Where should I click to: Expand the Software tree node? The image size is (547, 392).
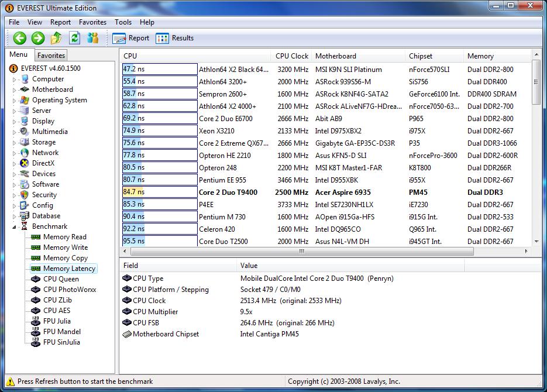[x=14, y=185]
